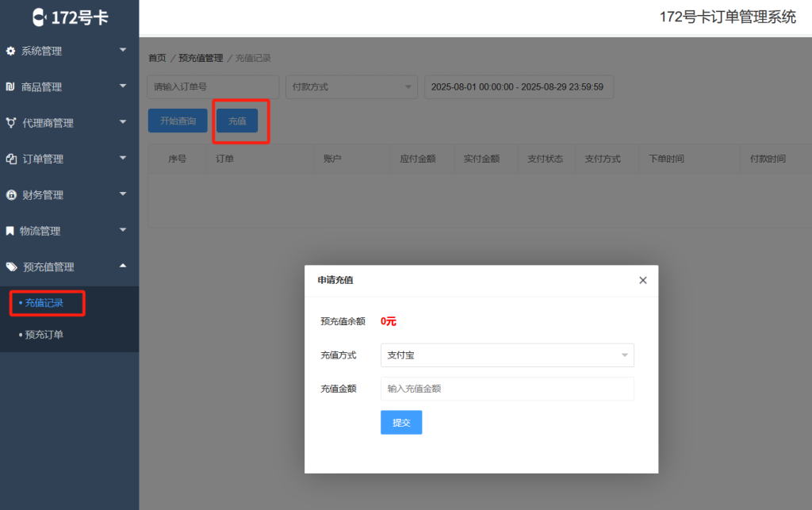Click the 代理商管理 icon in sidebar
The image size is (812, 510).
pos(10,123)
